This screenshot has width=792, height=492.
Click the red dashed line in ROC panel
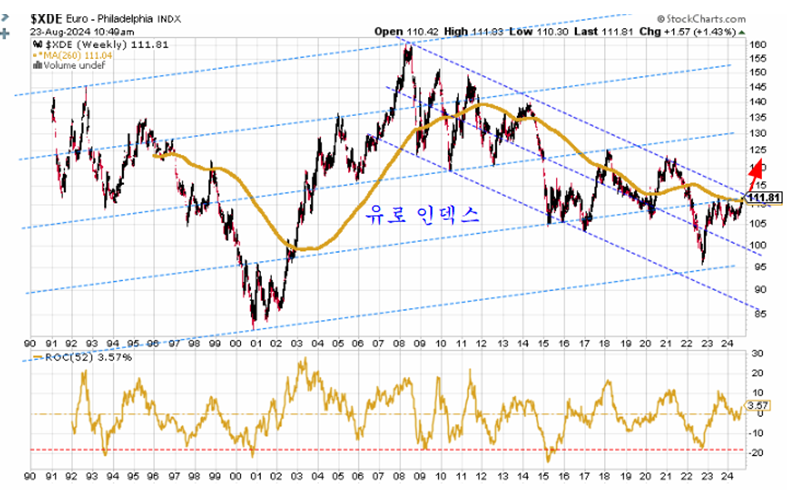click(x=400, y=450)
